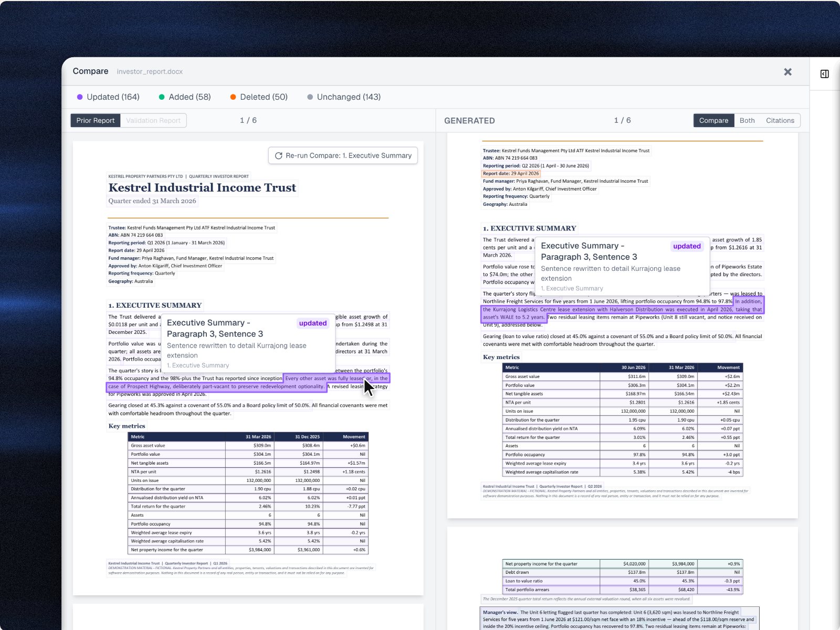The image size is (840, 630).
Task: Click the 'updated' badge in the Prior Report popup
Action: [x=313, y=323]
